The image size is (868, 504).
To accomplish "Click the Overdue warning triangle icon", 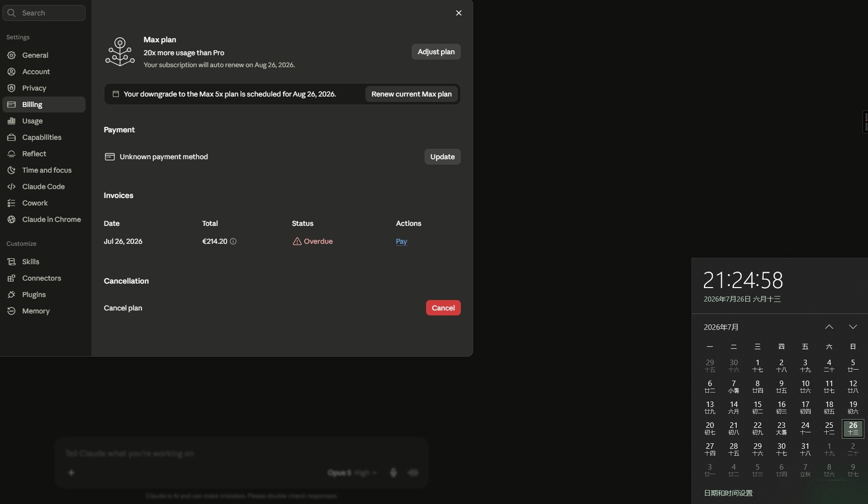I will pyautogui.click(x=297, y=241).
